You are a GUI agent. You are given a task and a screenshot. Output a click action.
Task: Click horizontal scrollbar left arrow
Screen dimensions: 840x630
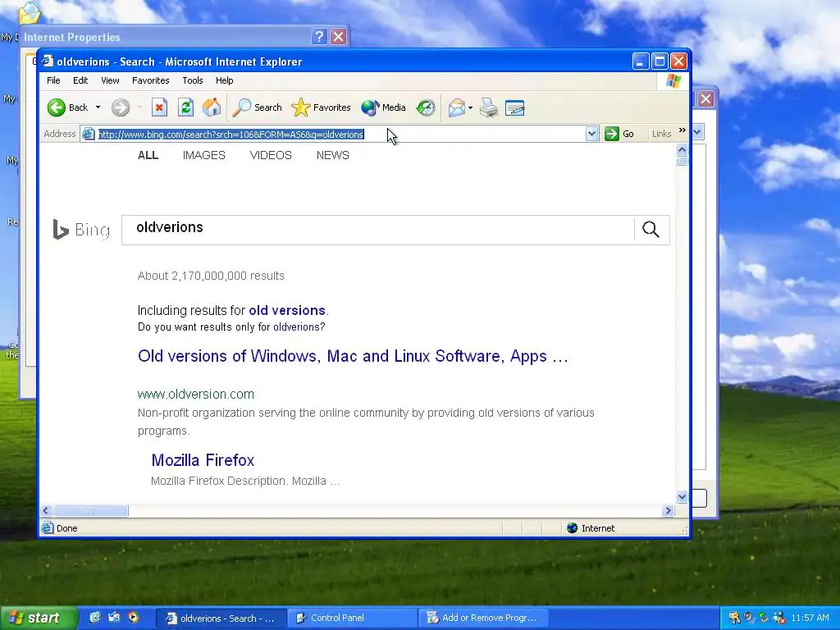(46, 510)
